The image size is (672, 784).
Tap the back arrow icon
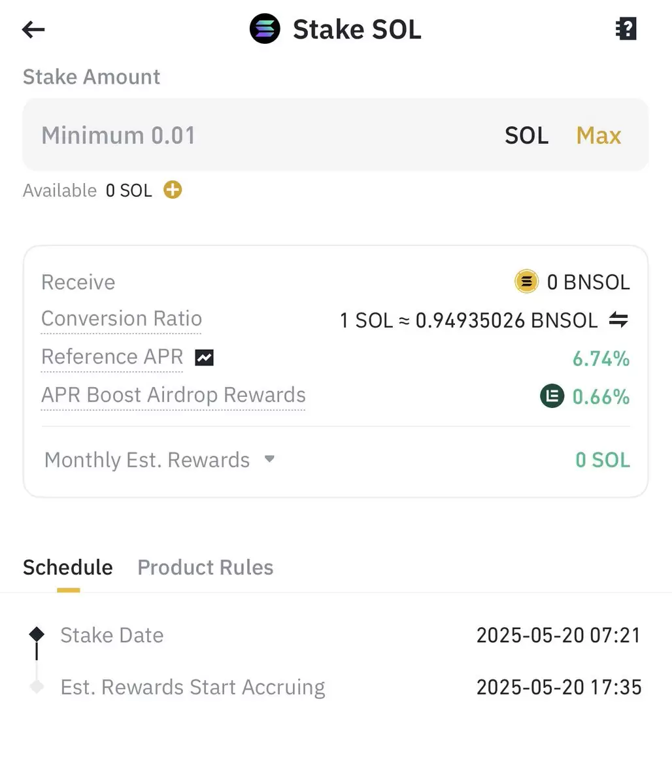pos(33,29)
